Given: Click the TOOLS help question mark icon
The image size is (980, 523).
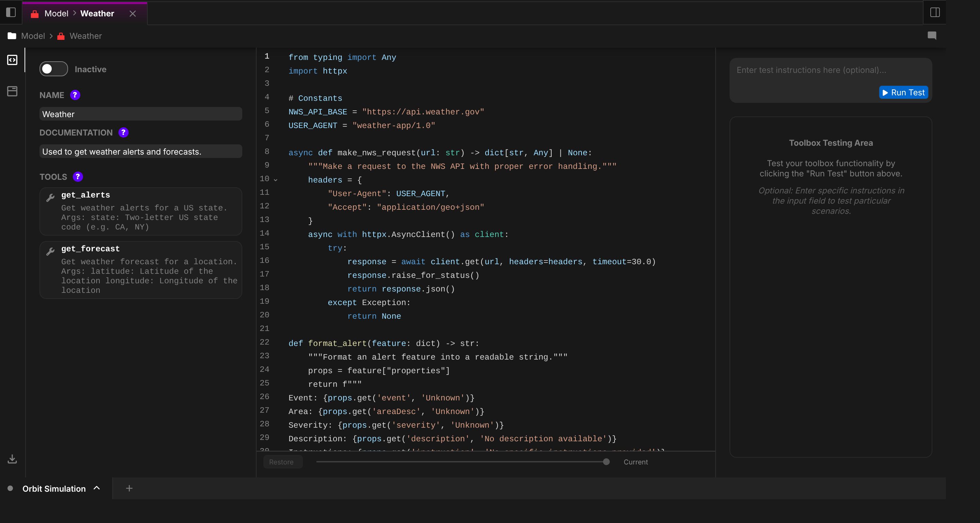Looking at the screenshot, I should pyautogui.click(x=78, y=177).
